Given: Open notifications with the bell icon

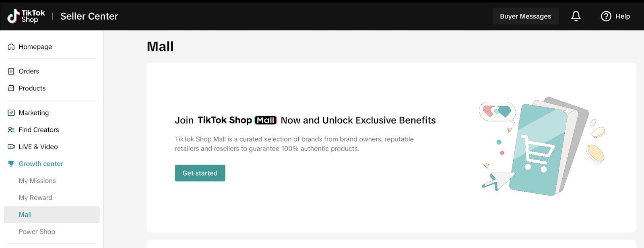Looking at the screenshot, I should 575,16.
